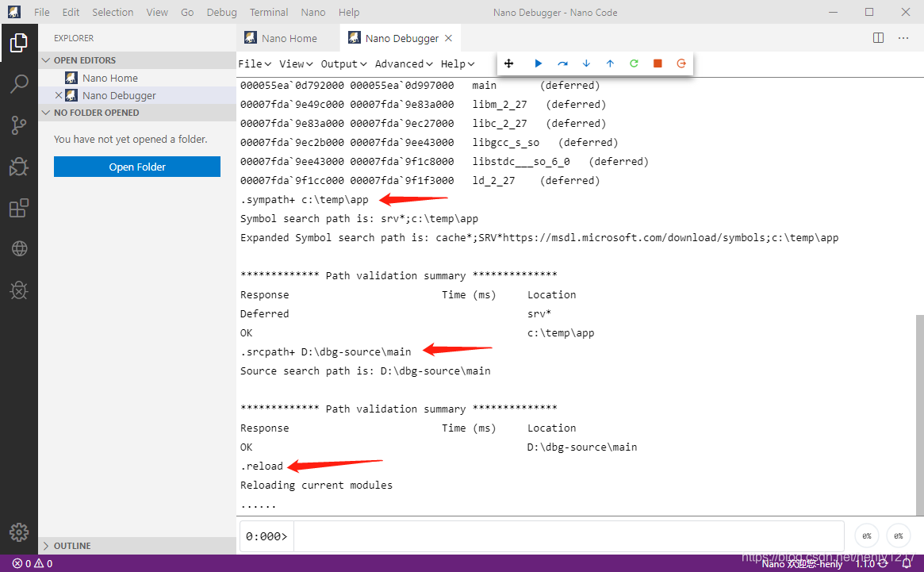Open the Help menu in title bar
Viewport: 924px width, 572px height.
tap(349, 13)
